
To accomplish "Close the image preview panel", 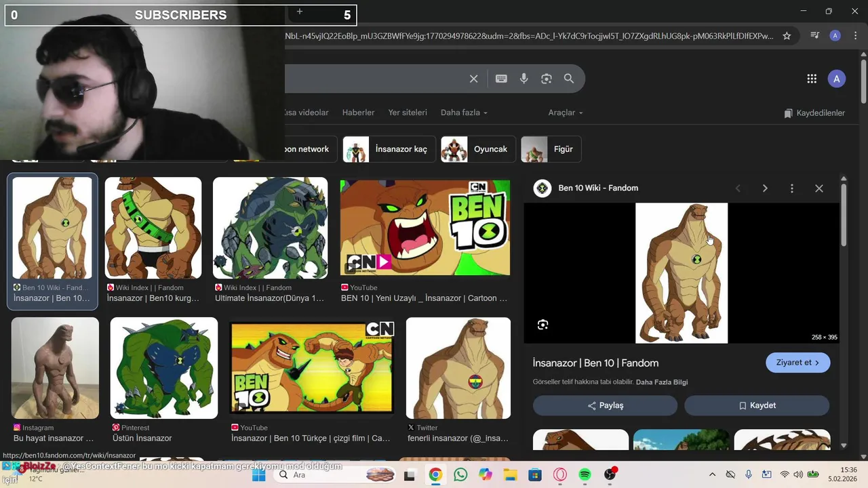I will coord(819,188).
